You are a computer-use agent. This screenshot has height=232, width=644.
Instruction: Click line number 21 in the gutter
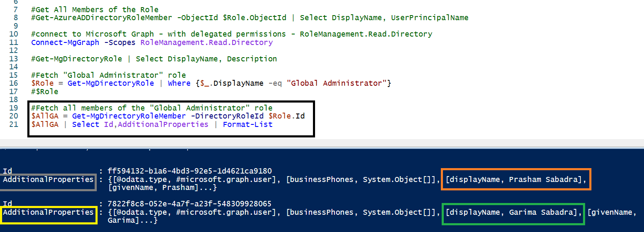pos(13,124)
